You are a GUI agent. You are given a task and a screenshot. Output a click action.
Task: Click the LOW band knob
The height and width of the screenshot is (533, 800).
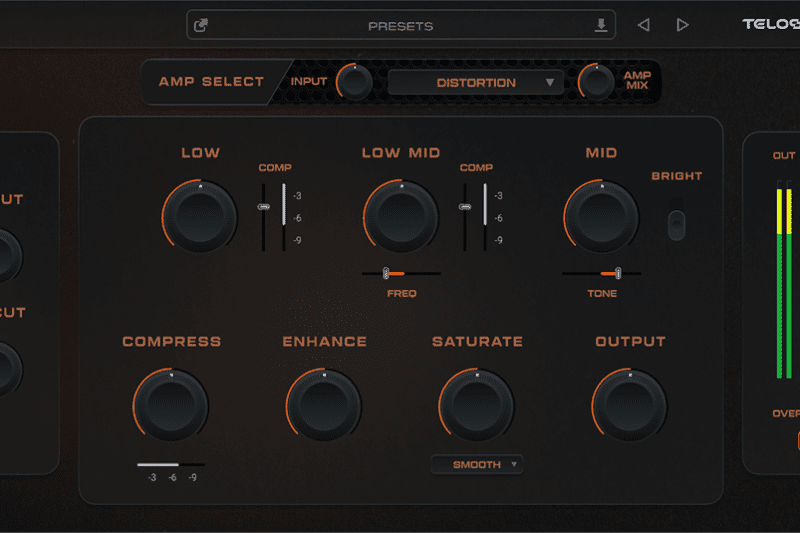(x=199, y=216)
